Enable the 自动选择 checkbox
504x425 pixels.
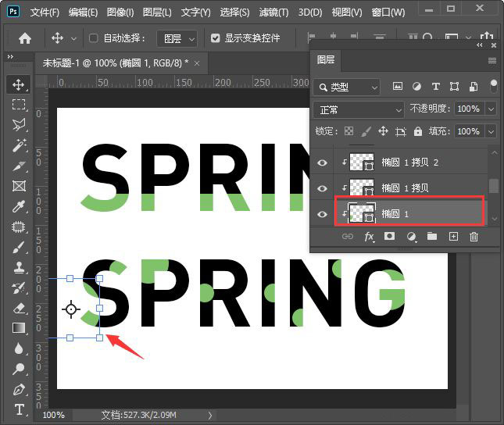(93, 38)
